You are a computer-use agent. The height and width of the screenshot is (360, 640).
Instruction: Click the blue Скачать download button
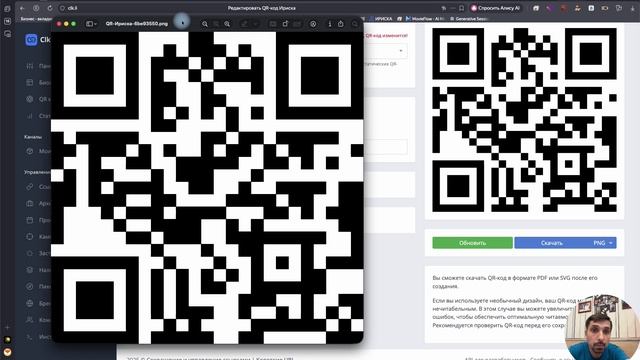point(551,243)
